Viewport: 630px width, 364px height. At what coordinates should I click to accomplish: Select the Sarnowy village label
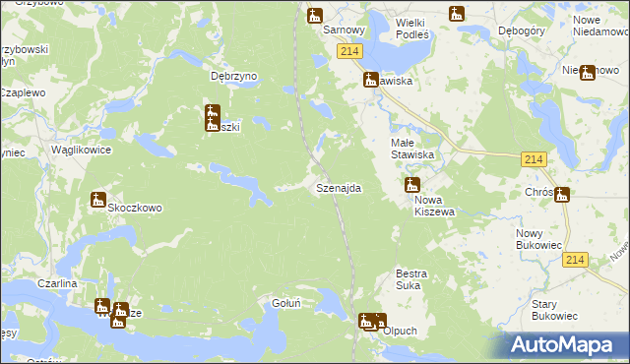point(344,30)
